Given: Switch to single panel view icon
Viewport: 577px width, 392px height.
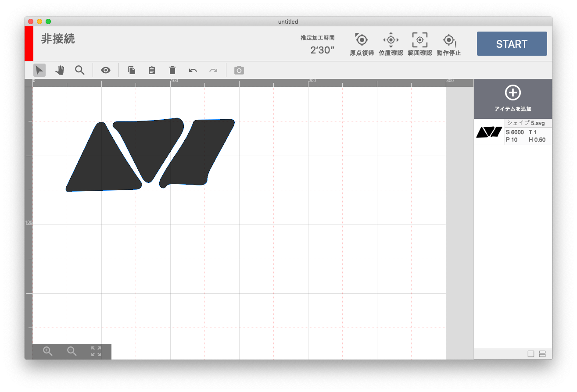Looking at the screenshot, I should tap(531, 354).
